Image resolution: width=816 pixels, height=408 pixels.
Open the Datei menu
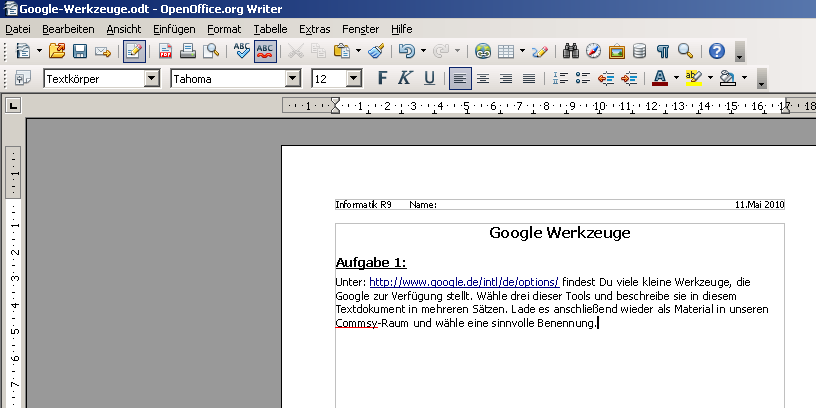(x=18, y=29)
